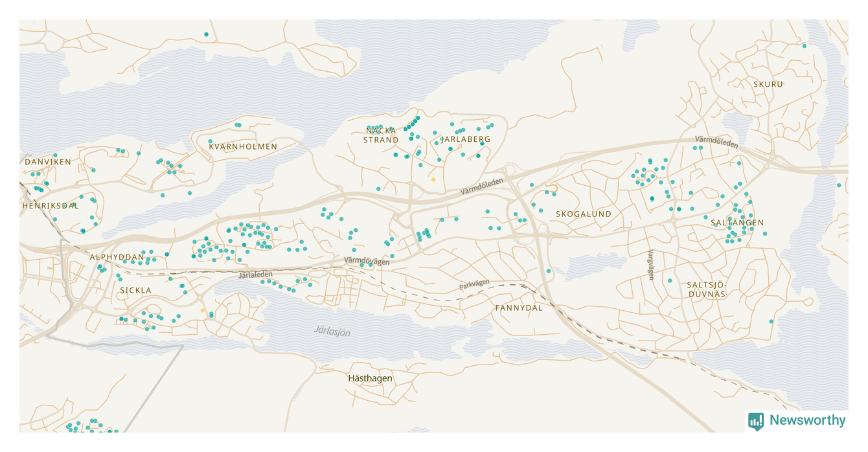Select the orange dot south of Jarlaberg
The width and height of the screenshot is (868, 452).
[x=433, y=179]
